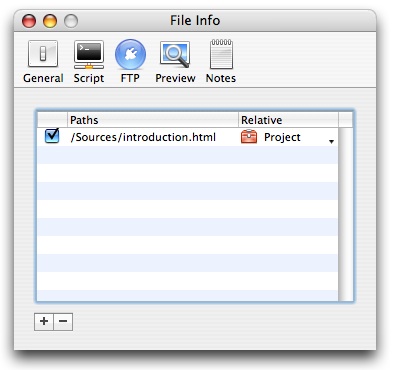
Task: Click the red Project toolbox icon
Action: pyautogui.click(x=249, y=137)
